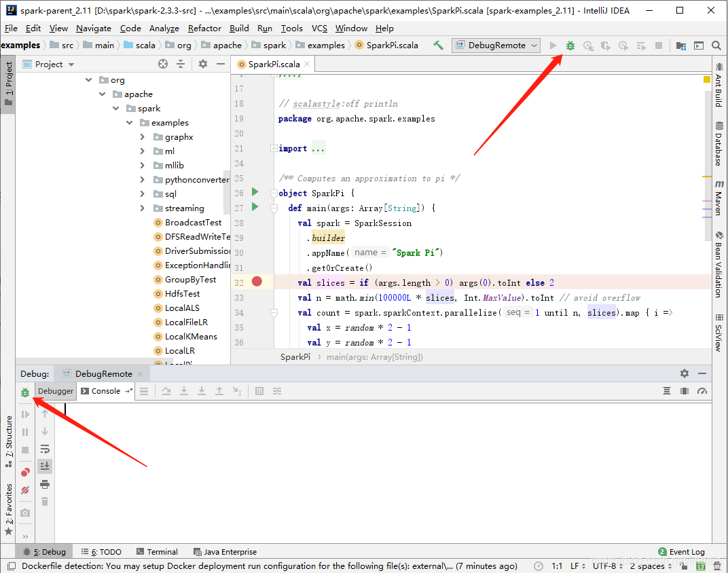Open the 6: TODO tool window
Image resolution: width=728 pixels, height=573 pixels.
(101, 552)
